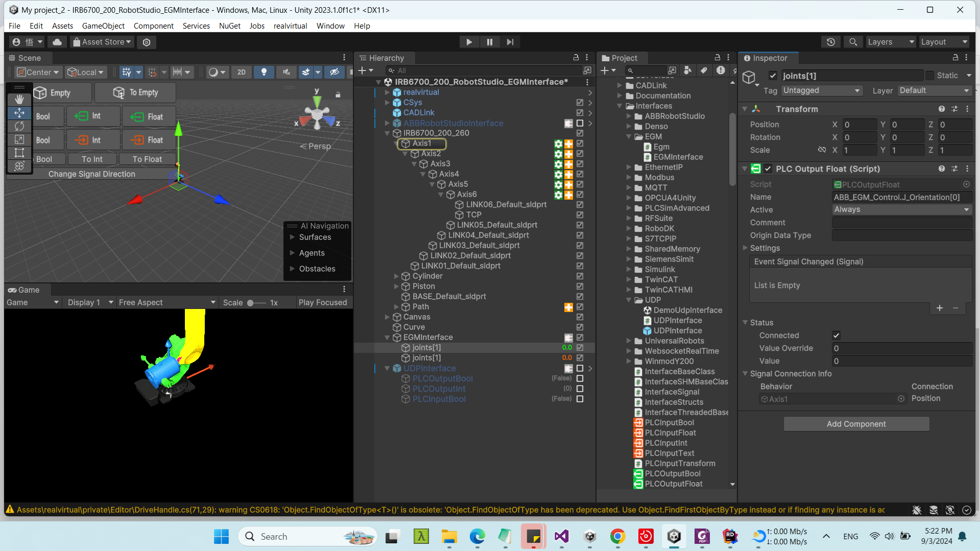The width and height of the screenshot is (980, 551).
Task: Toggle 2D view mode in Scene
Action: point(242,72)
